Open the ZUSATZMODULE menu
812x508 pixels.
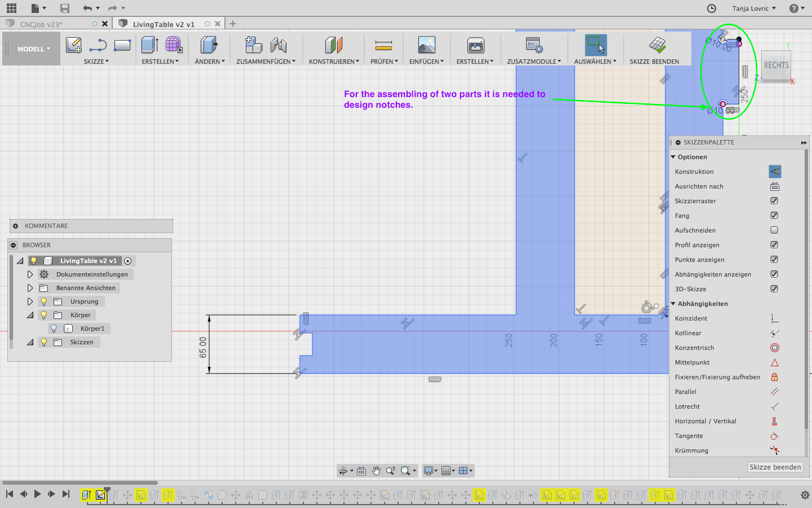click(534, 62)
